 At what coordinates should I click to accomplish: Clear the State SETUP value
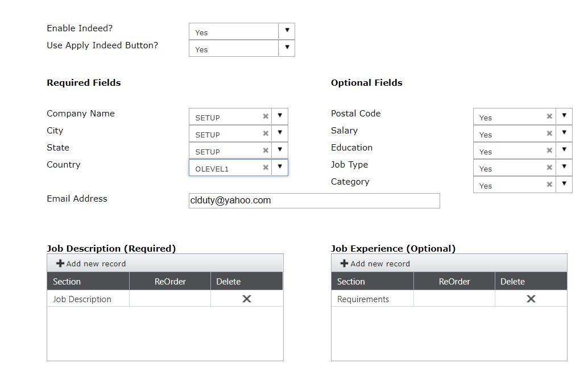coord(266,151)
